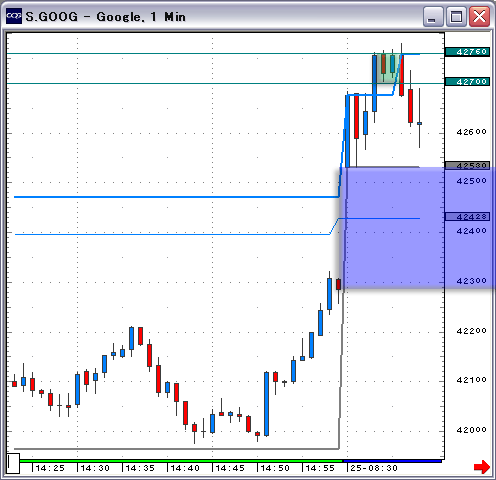Click the 42500 price axis label
This screenshot has width=496, height=480.
(471, 181)
